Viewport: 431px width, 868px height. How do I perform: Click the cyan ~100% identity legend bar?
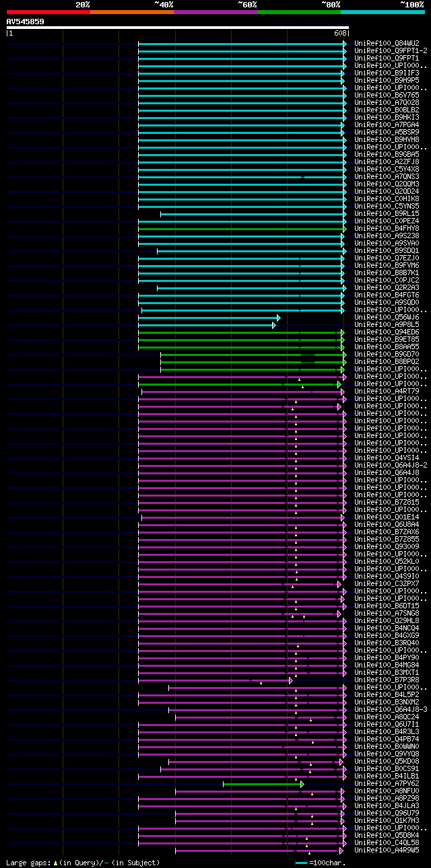[x=383, y=12]
